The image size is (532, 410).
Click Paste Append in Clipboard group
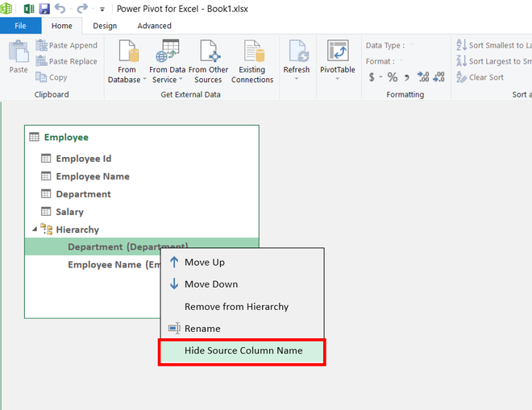[x=66, y=45]
